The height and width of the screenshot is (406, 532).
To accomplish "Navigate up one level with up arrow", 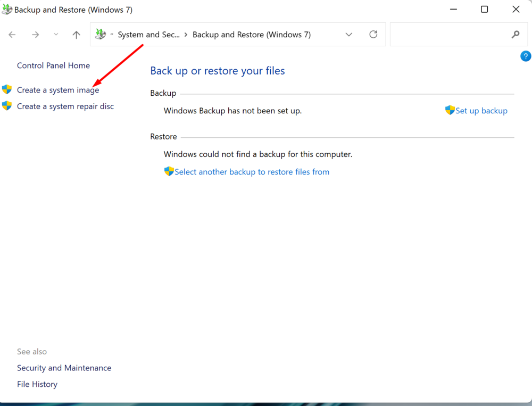I will (76, 35).
